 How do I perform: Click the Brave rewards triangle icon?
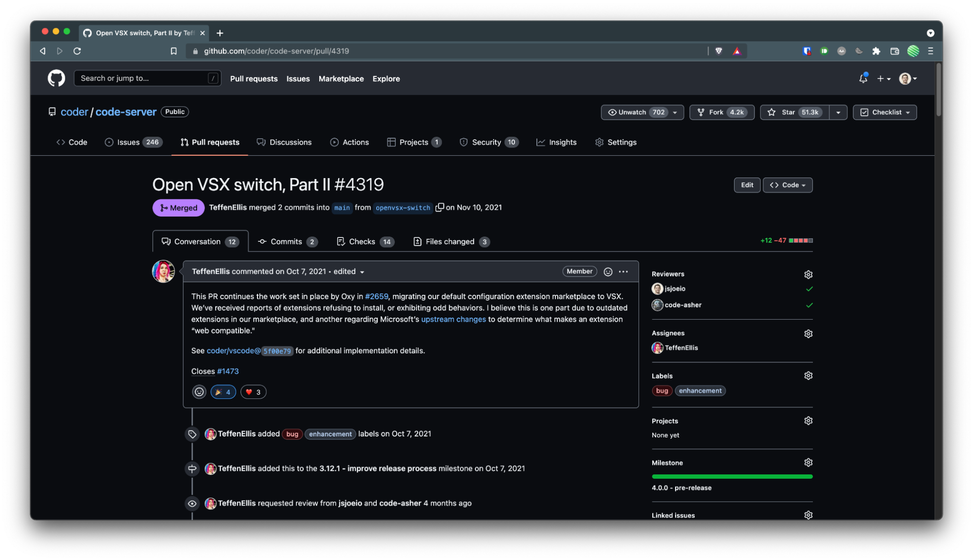737,51
